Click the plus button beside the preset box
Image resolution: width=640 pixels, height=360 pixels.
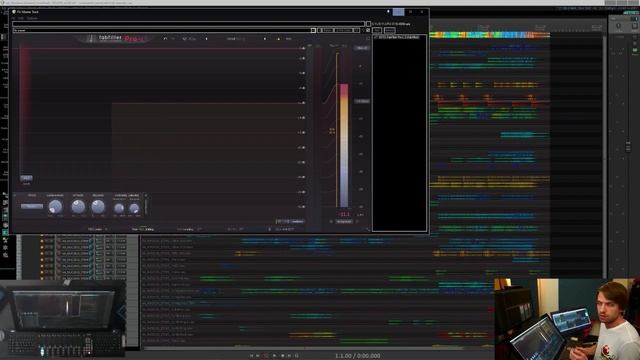tap(319, 31)
